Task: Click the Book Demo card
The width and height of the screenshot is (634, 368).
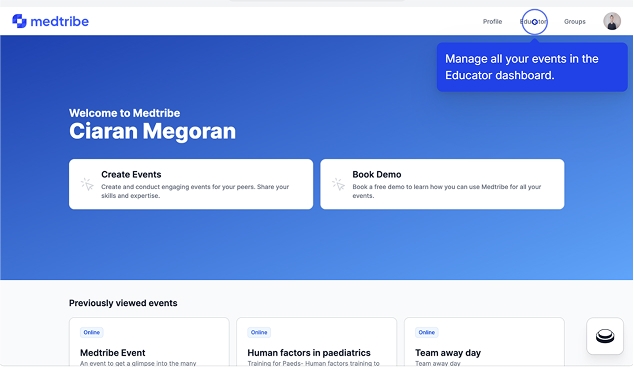Action: coord(442,184)
